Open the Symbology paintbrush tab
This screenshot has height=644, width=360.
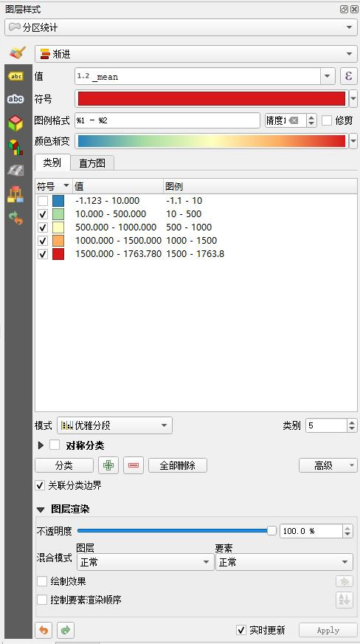[x=16, y=53]
